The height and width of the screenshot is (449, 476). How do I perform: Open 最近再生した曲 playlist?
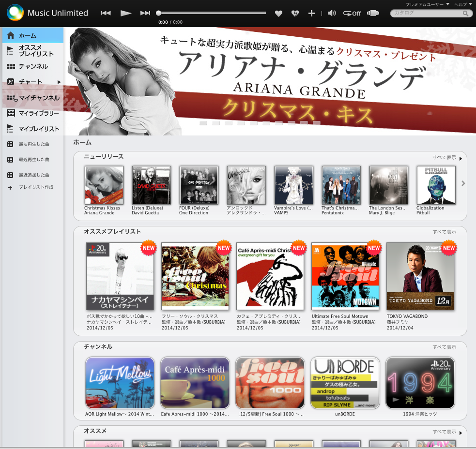pyautogui.click(x=33, y=160)
